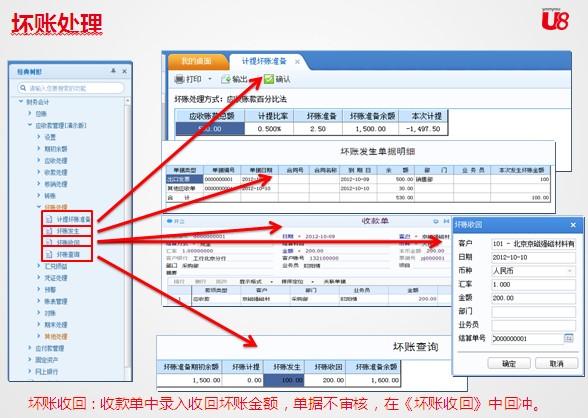
Task: Open the 打印 dropdown arrow
Action: coord(210,79)
